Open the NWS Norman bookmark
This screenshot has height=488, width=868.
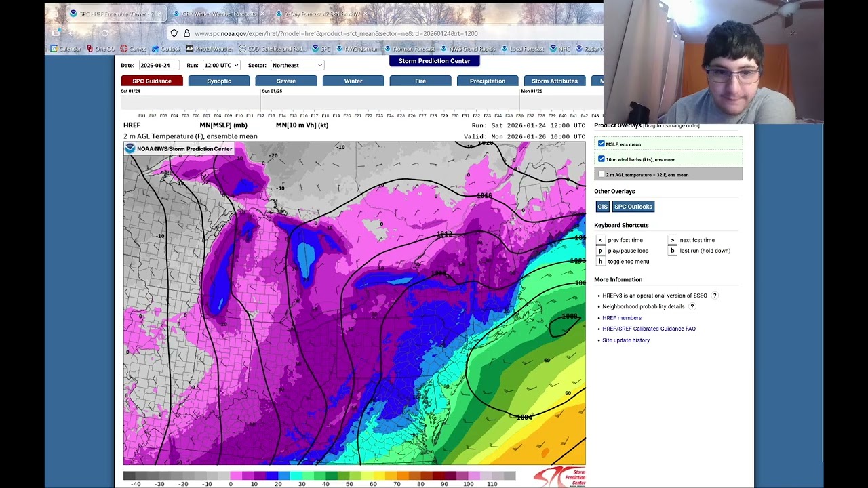[357, 49]
